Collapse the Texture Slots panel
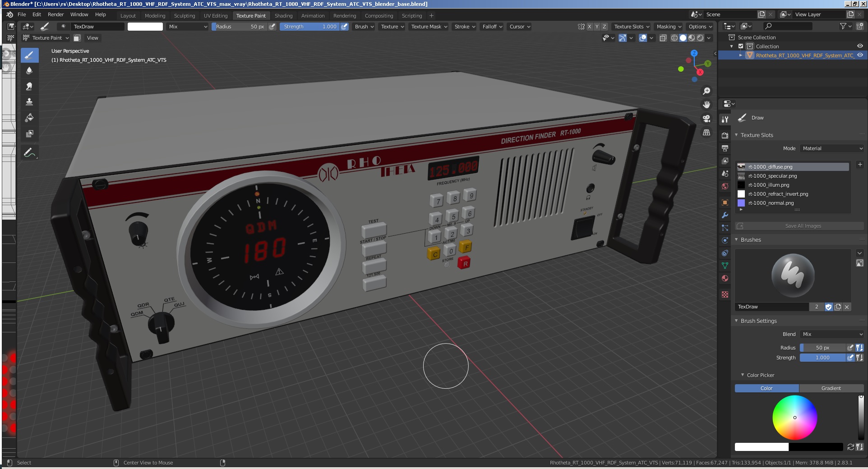 point(736,135)
